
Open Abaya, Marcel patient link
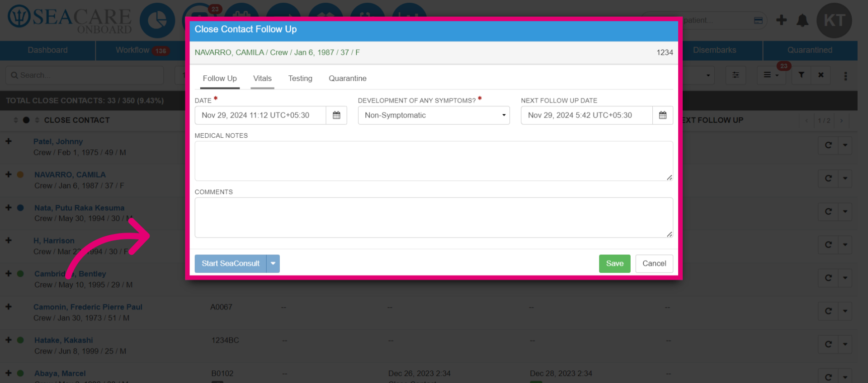[60, 374]
